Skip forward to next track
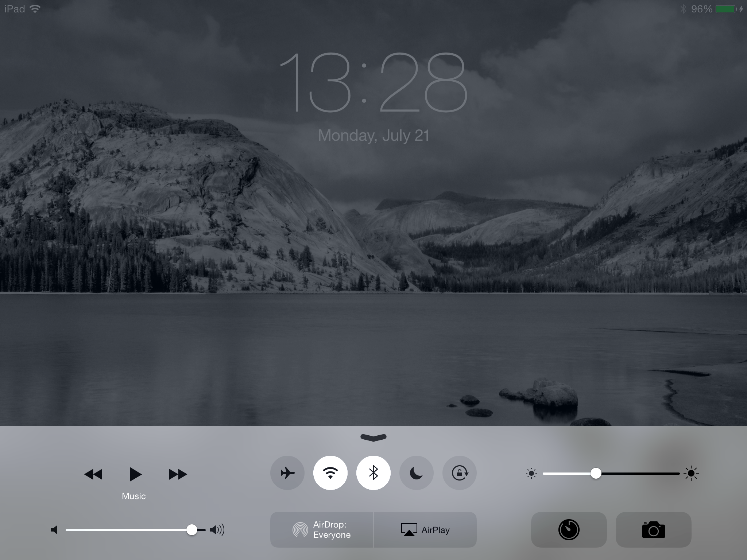Image resolution: width=747 pixels, height=560 pixels. [x=178, y=474]
